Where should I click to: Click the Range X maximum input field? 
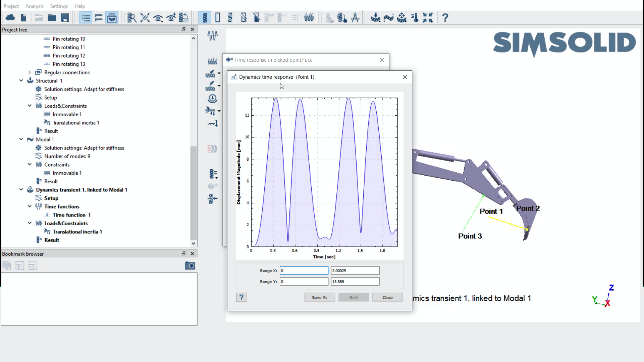(x=355, y=270)
